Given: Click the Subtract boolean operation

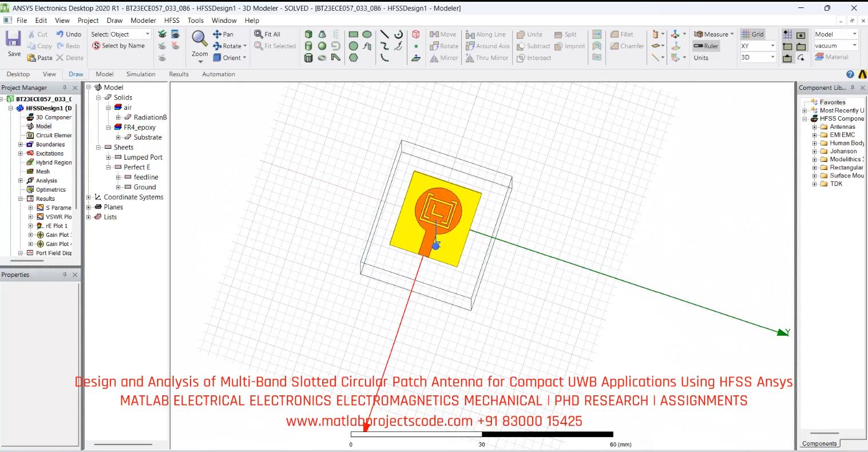Looking at the screenshot, I should 534,46.
